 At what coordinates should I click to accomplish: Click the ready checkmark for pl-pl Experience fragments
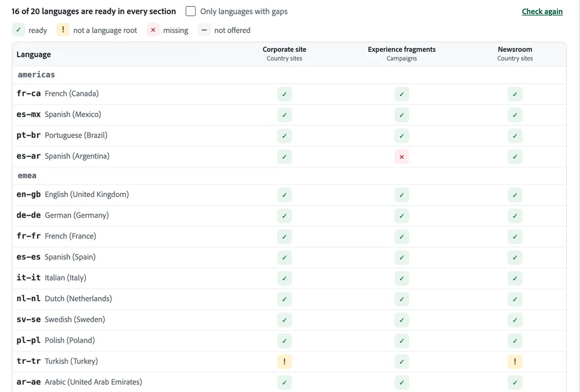click(402, 341)
